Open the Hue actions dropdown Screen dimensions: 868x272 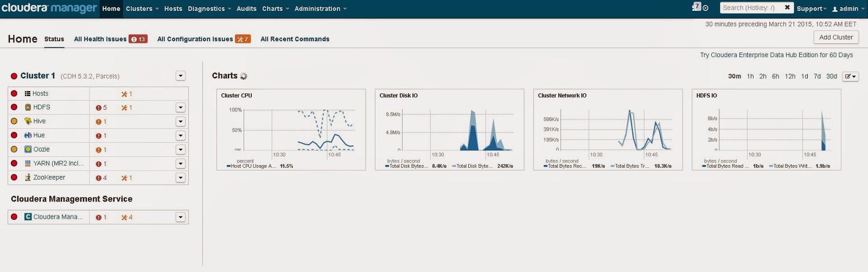(181, 136)
